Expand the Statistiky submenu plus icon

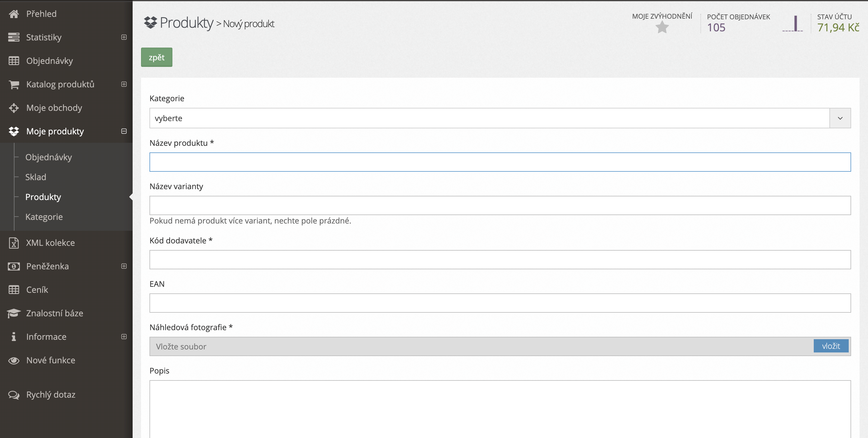tap(124, 37)
